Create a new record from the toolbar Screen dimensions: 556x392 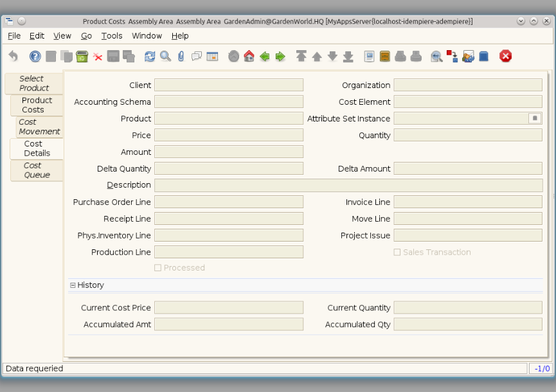pos(51,56)
